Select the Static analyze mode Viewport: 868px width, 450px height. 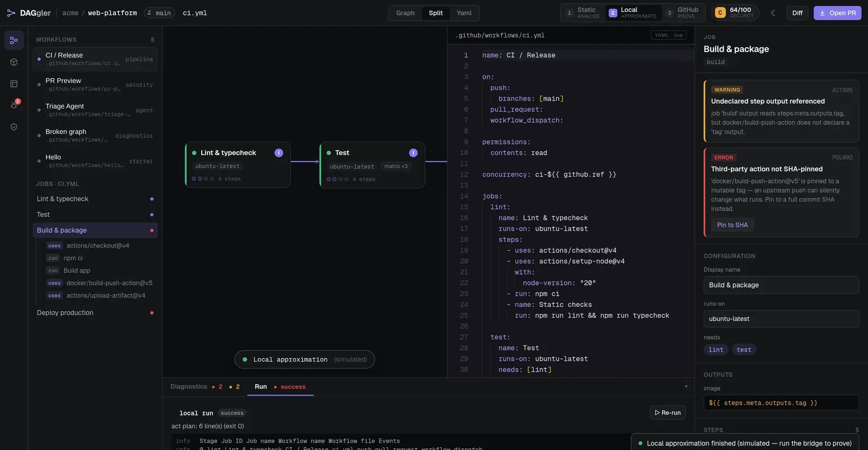tap(583, 13)
